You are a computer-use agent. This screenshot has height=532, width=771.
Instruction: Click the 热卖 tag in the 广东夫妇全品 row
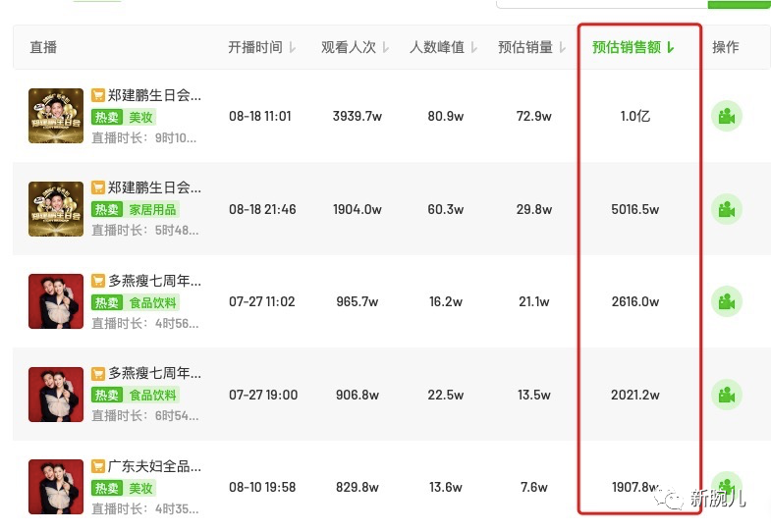(106, 488)
